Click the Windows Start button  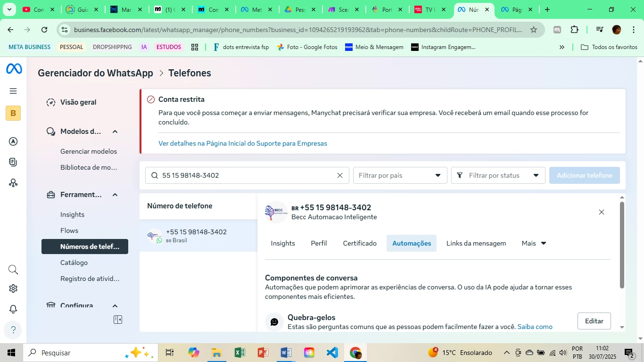click(11, 353)
